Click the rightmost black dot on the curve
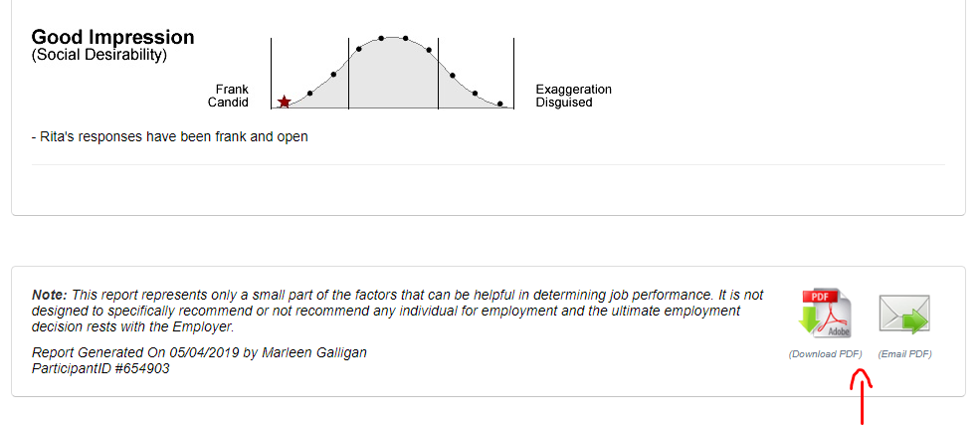 coord(500,104)
